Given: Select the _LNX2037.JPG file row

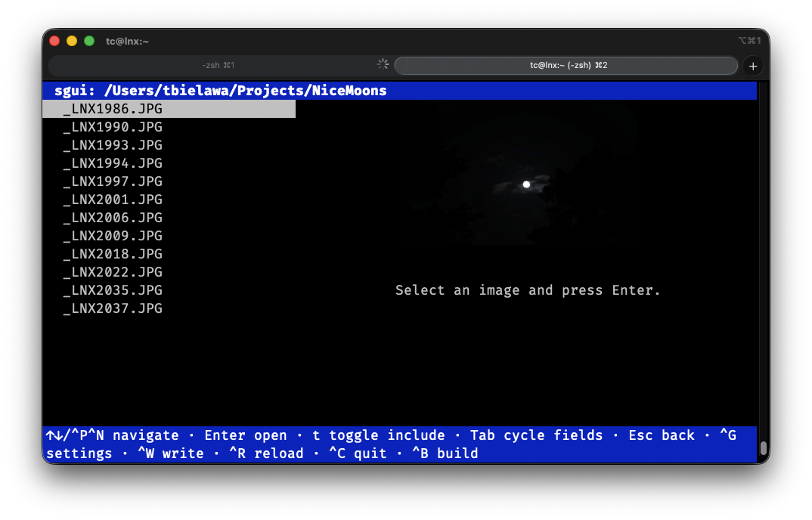Looking at the screenshot, I should point(169,308).
